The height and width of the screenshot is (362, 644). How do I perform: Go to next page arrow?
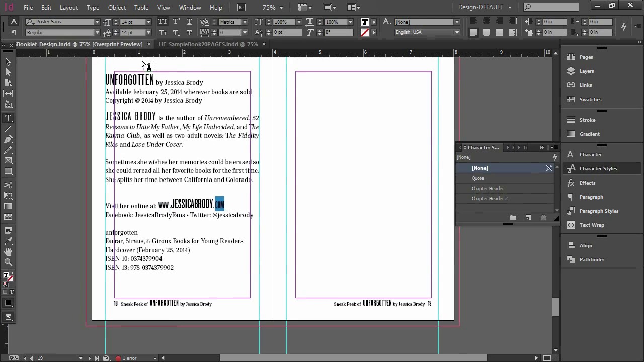pyautogui.click(x=90, y=358)
